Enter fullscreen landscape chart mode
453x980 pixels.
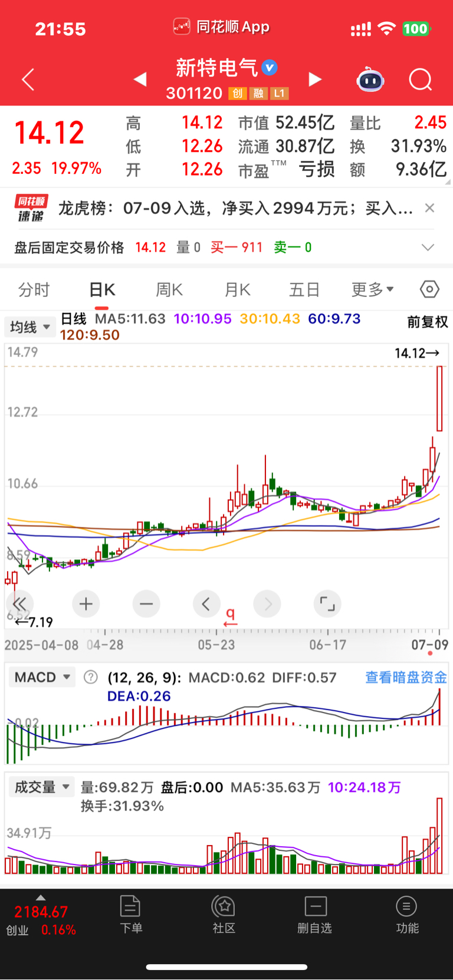pyautogui.click(x=327, y=603)
